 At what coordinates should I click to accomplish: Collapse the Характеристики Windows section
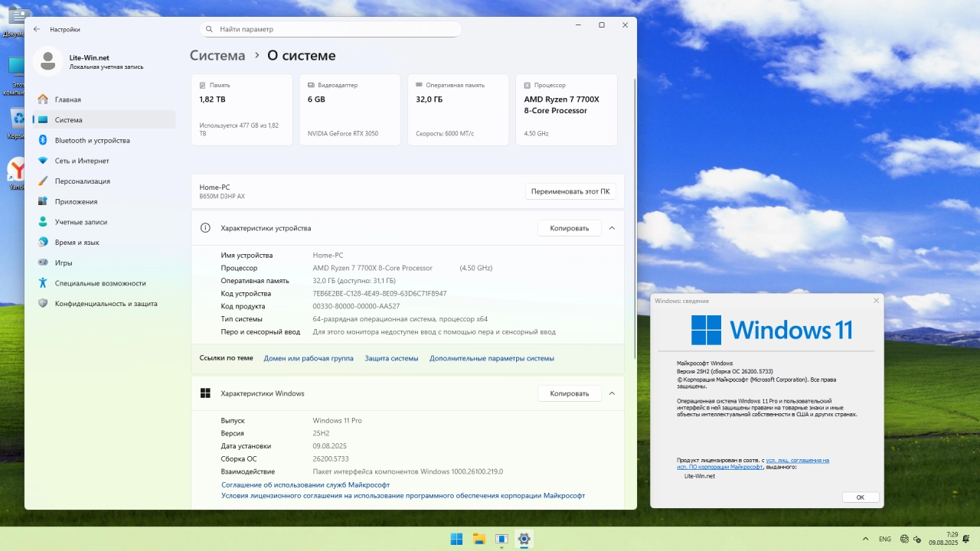[612, 393]
